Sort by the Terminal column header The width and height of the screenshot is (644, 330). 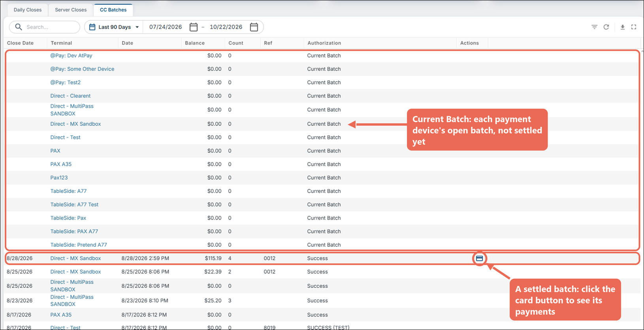(x=61, y=43)
